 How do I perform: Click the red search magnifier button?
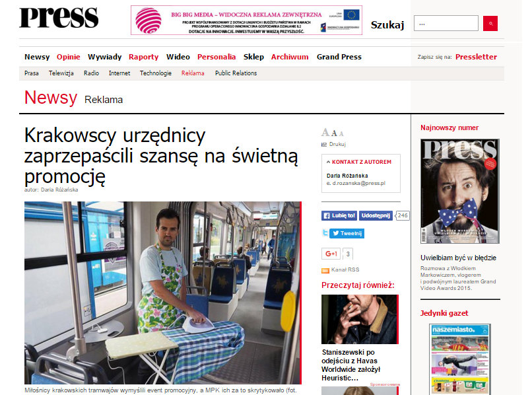click(x=490, y=23)
